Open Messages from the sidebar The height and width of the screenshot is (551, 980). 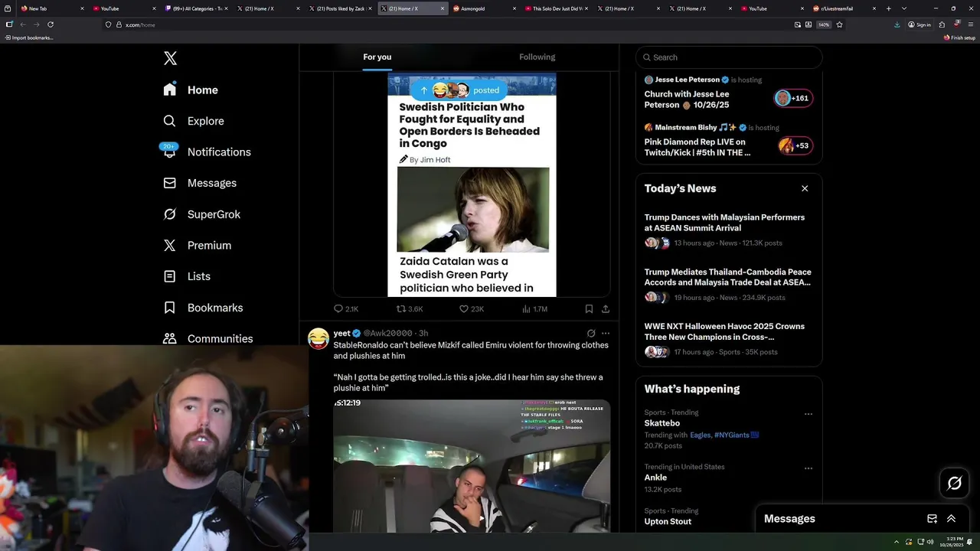(200, 183)
